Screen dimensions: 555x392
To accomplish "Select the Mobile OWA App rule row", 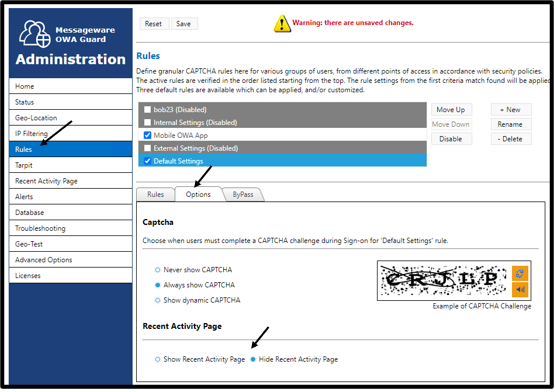I will (282, 135).
